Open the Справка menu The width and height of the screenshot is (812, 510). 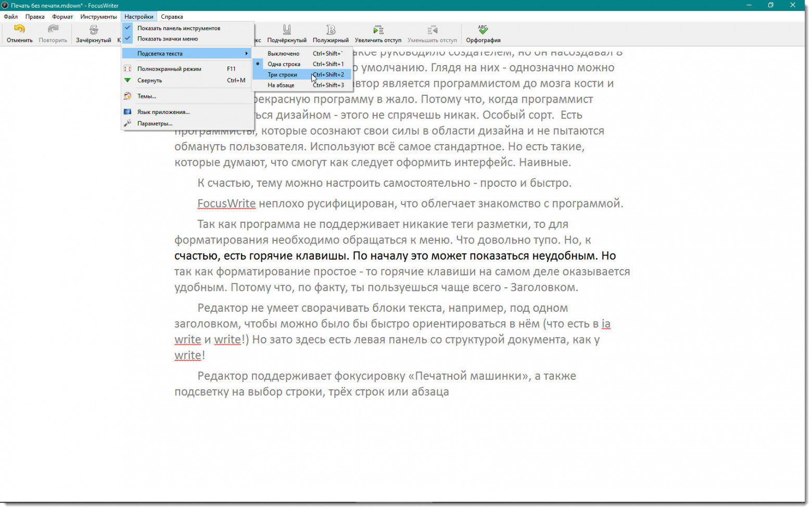[x=172, y=16]
